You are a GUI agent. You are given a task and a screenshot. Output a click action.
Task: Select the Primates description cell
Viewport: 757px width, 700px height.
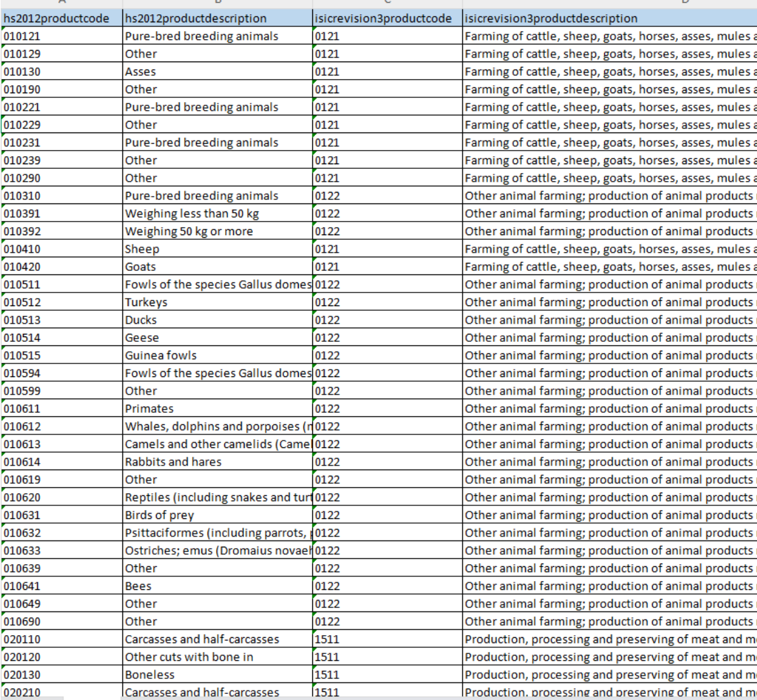(x=218, y=409)
